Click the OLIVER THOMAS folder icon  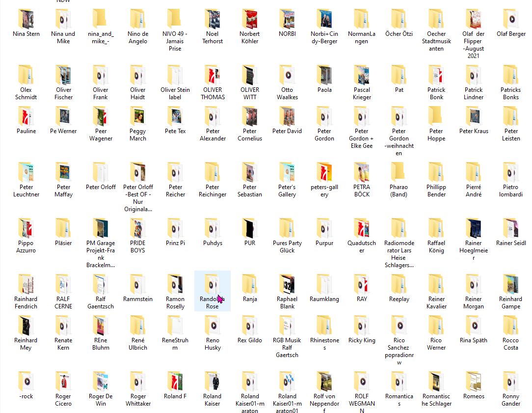(213, 75)
